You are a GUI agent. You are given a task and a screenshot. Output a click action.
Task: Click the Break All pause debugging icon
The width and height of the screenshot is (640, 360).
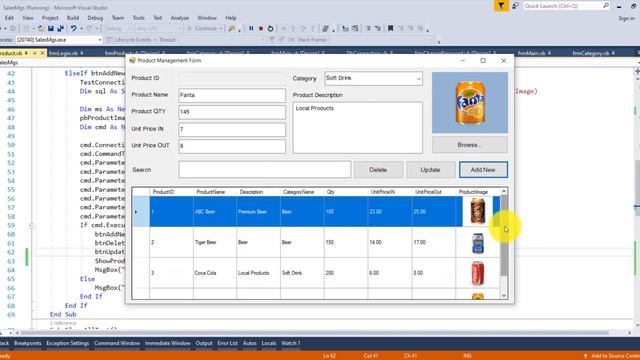tap(251, 29)
